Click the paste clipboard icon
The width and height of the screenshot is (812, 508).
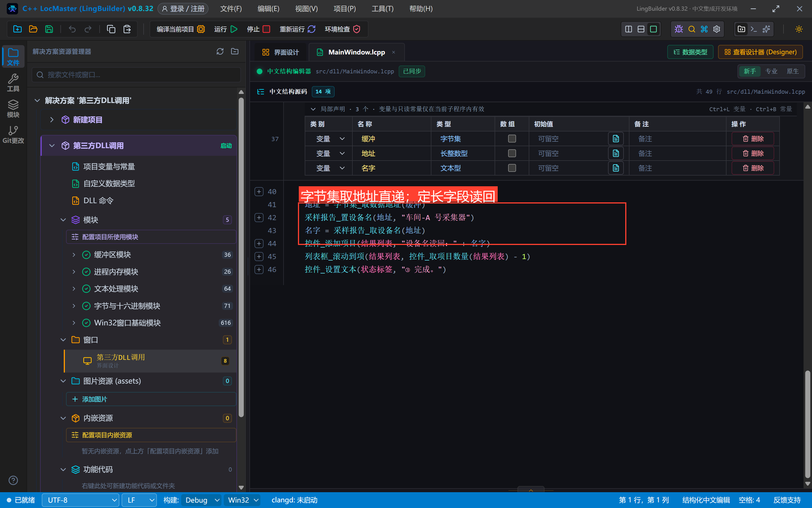[x=127, y=29]
